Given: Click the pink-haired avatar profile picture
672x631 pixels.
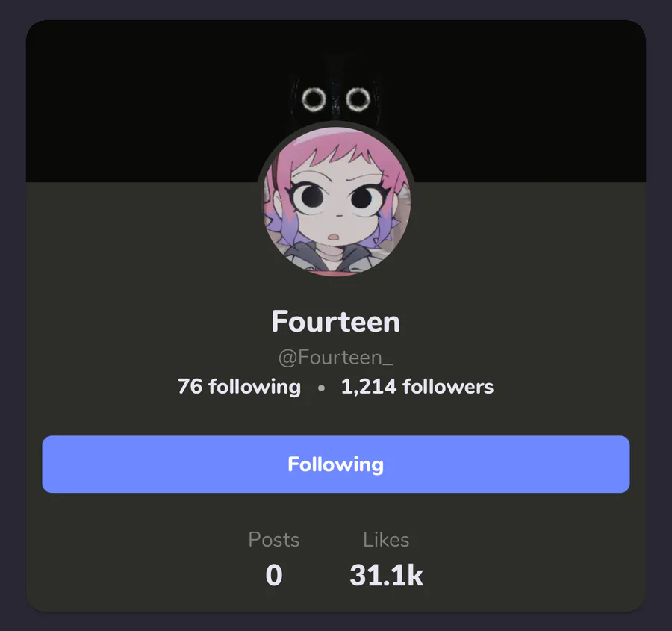Looking at the screenshot, I should tap(335, 200).
